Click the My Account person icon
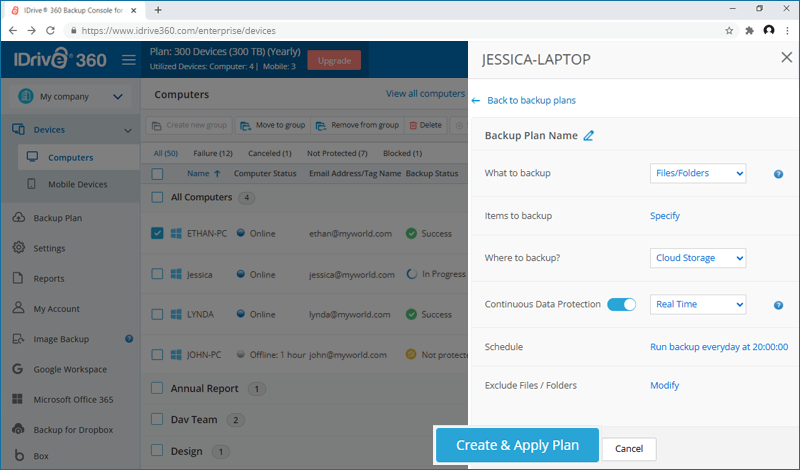800x470 pixels. pyautogui.click(x=18, y=308)
